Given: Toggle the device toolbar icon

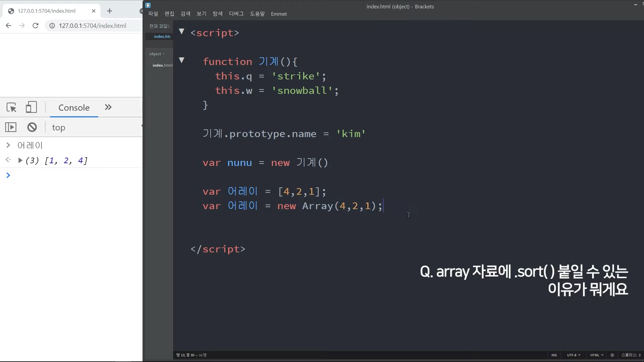Looking at the screenshot, I should point(31,107).
